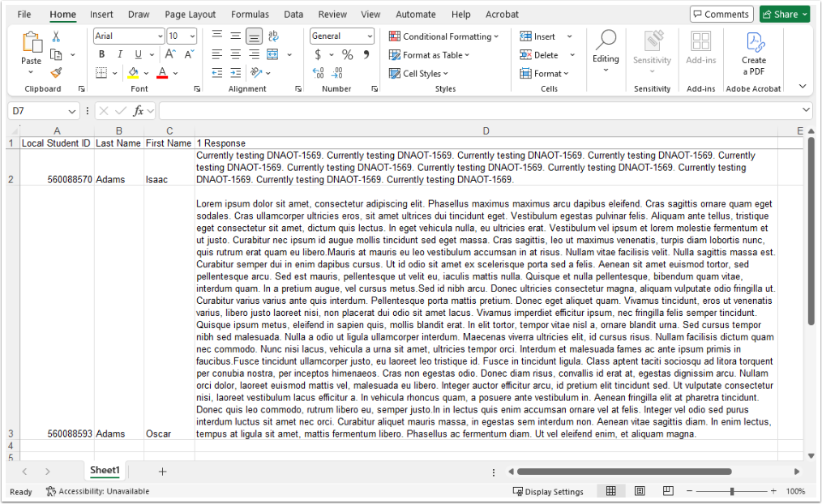Increase indent in cell
822x504 pixels.
point(235,73)
